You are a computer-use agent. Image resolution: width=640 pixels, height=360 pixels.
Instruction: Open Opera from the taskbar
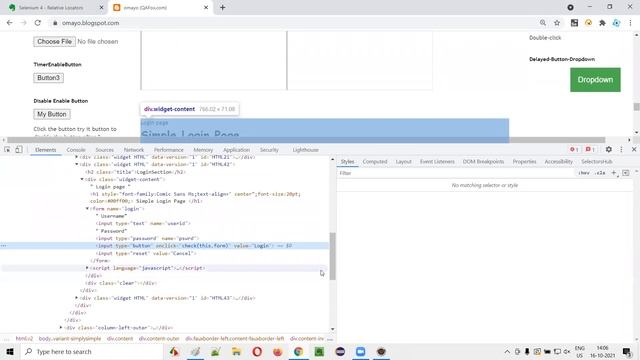coord(257,351)
